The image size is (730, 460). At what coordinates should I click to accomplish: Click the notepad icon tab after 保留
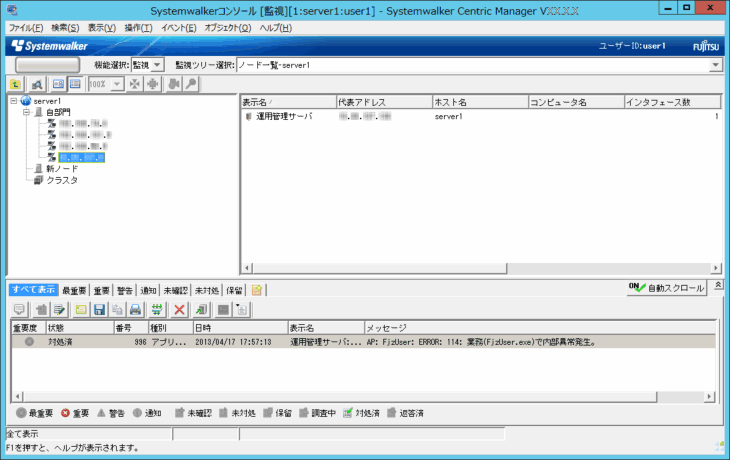pos(257,291)
